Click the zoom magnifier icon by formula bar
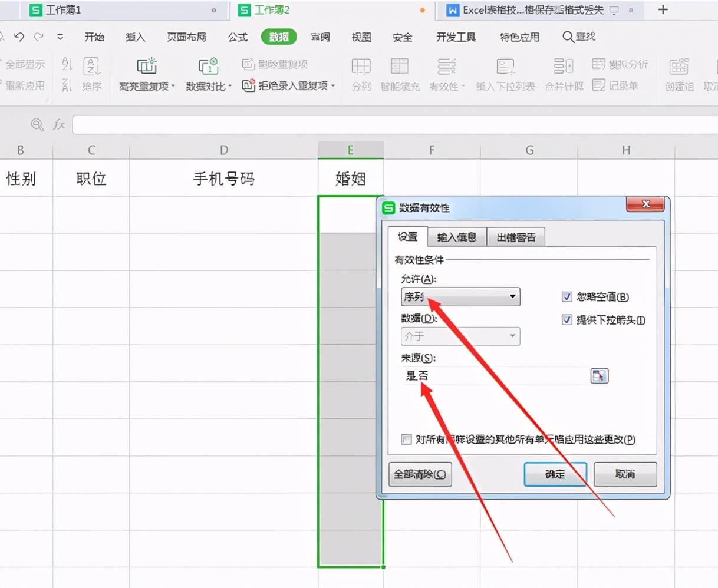Viewport: 718px width, 588px height. click(x=37, y=124)
